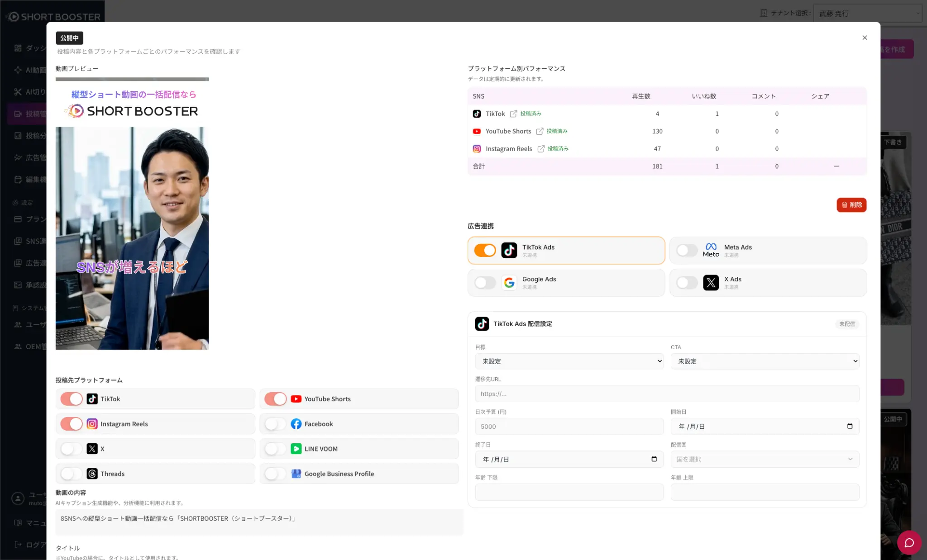The image size is (927, 560).
Task: Open the TikTok post external link icon
Action: point(513,114)
